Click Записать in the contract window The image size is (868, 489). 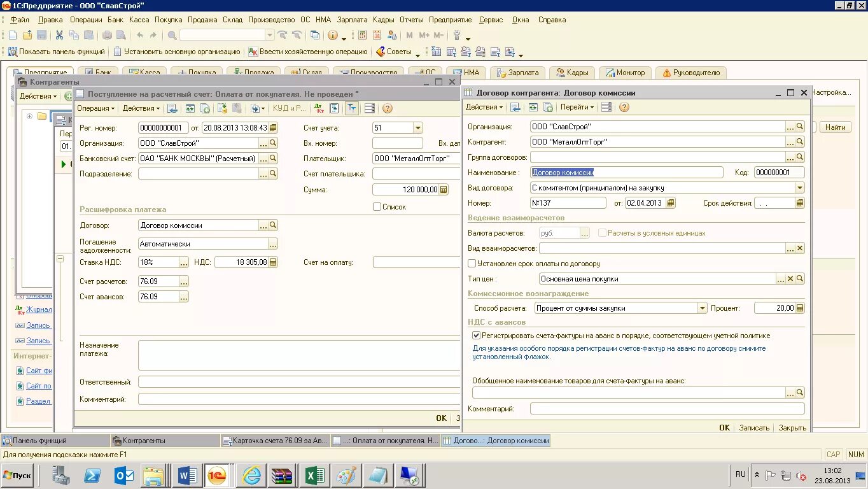click(754, 428)
